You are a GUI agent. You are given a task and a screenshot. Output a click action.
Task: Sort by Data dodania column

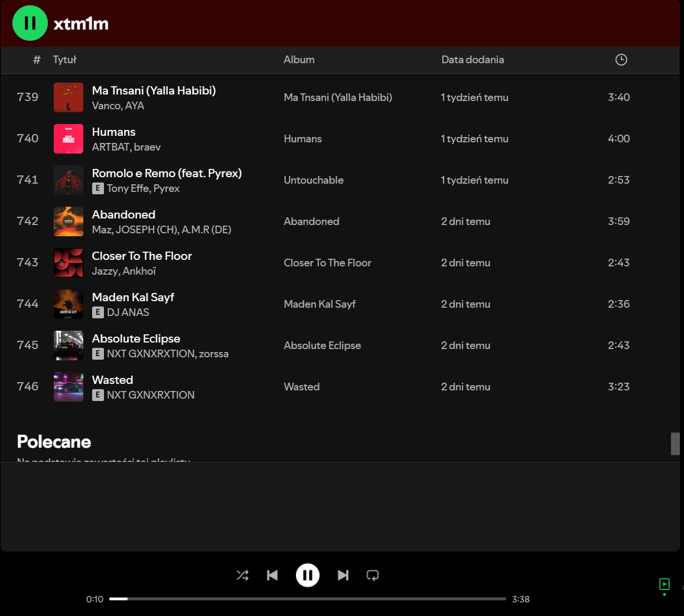click(x=473, y=60)
